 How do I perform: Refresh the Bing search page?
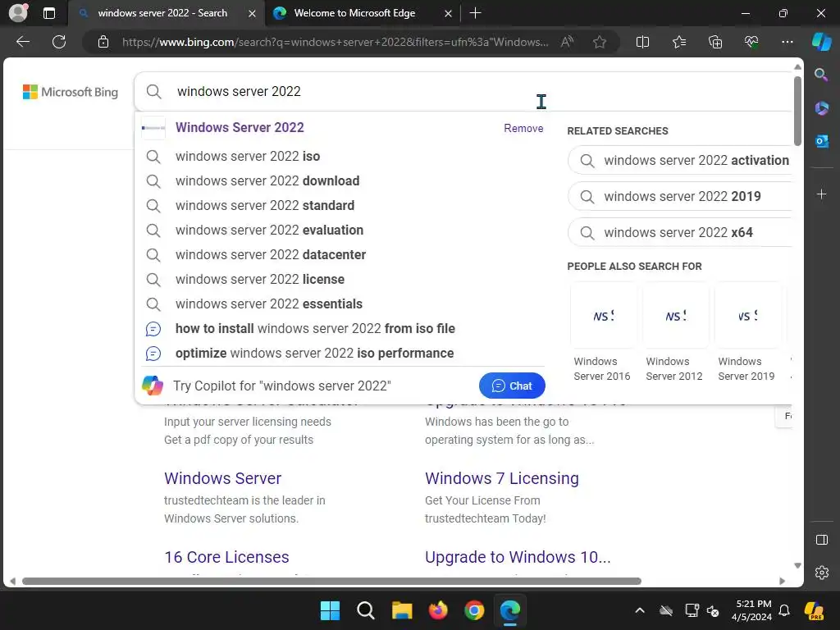point(59,42)
